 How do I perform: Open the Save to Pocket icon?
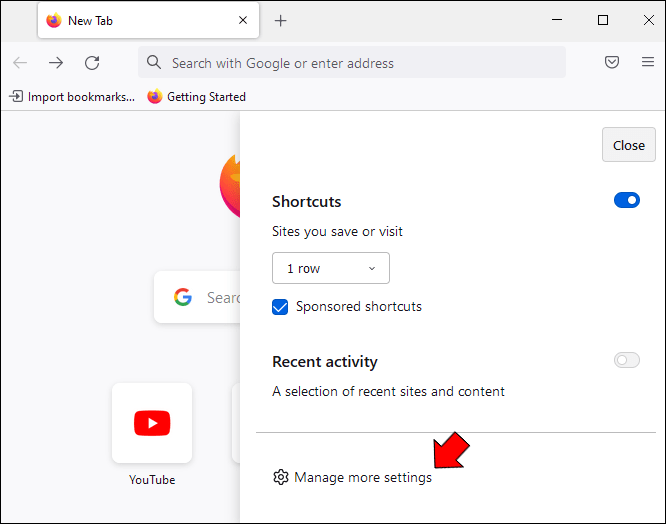[612, 63]
